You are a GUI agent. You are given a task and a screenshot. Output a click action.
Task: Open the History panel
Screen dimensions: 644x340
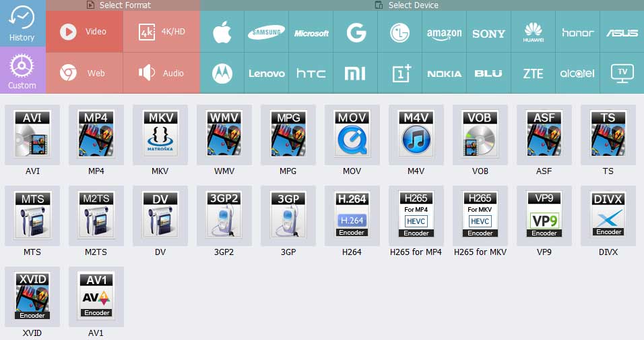click(x=23, y=23)
